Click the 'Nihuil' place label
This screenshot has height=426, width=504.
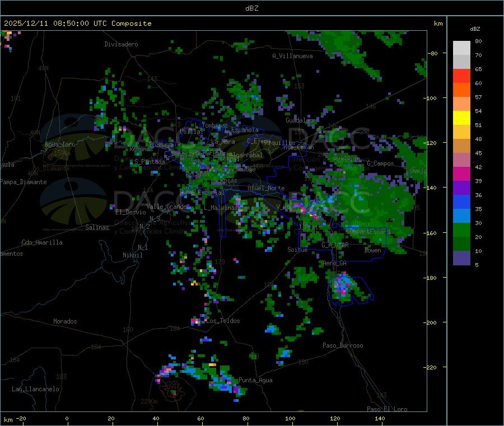(132, 255)
